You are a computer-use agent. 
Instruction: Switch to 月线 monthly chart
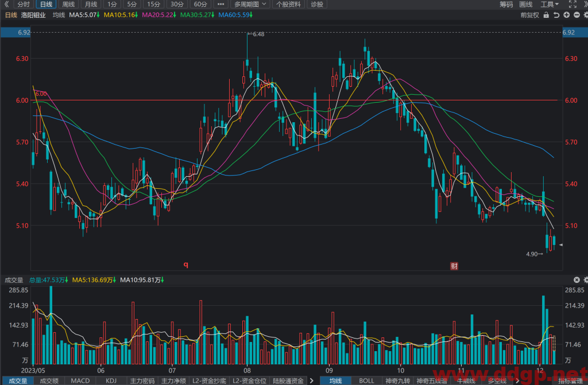91,4
